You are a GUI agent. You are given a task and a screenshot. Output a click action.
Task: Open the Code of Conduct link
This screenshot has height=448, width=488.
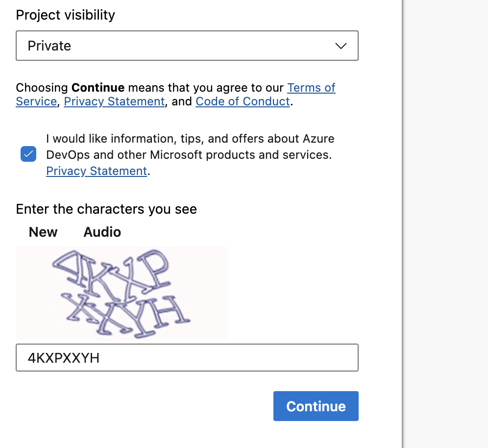tap(243, 101)
